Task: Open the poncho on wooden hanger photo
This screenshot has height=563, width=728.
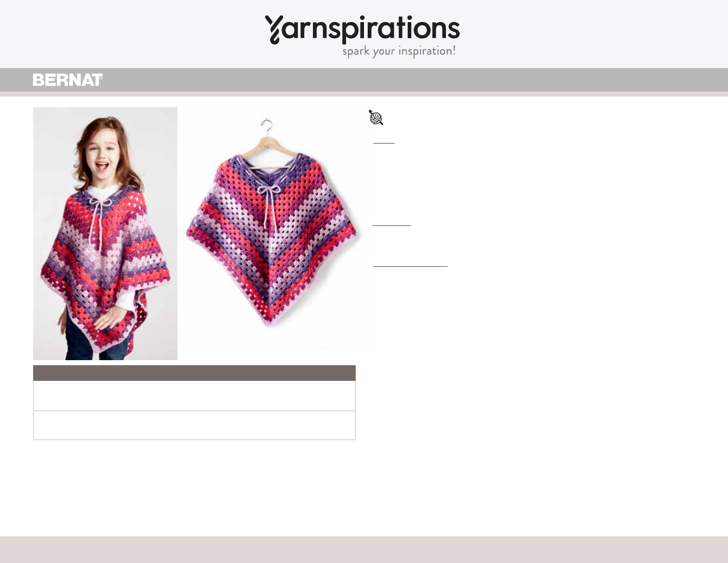Action: (x=272, y=229)
